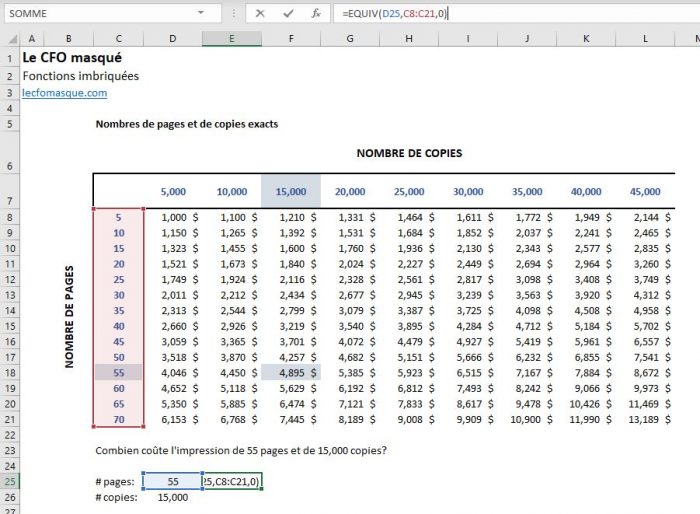Click the 30,000 copies column heading

point(468,192)
